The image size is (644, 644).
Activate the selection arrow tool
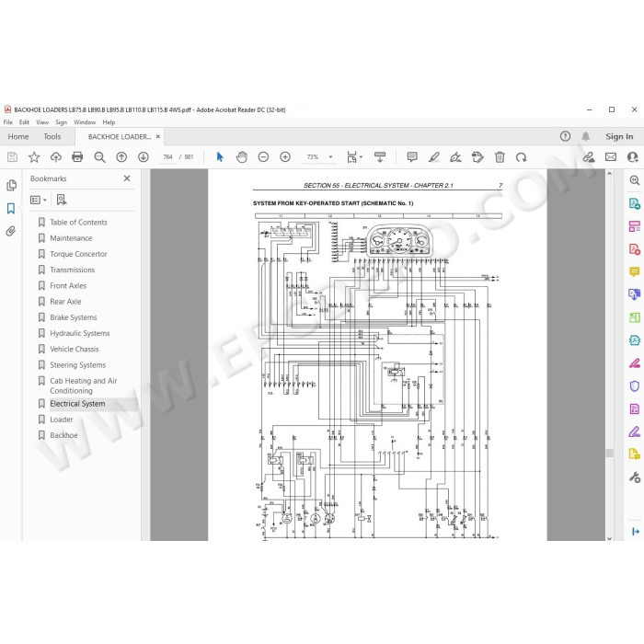pyautogui.click(x=220, y=157)
